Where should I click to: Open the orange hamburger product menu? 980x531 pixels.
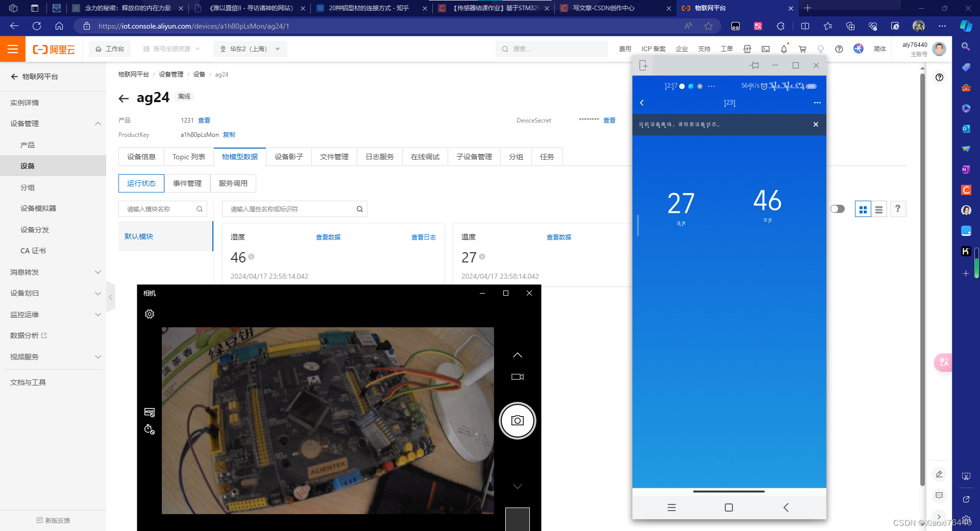[13, 49]
